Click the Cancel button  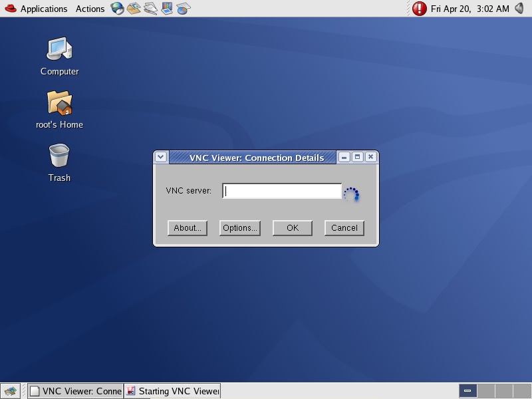(x=344, y=227)
